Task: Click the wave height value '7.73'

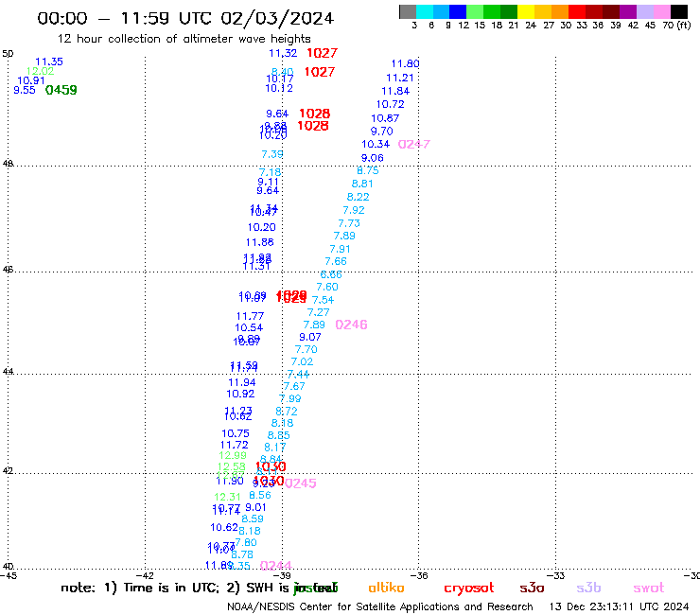Action: (349, 223)
